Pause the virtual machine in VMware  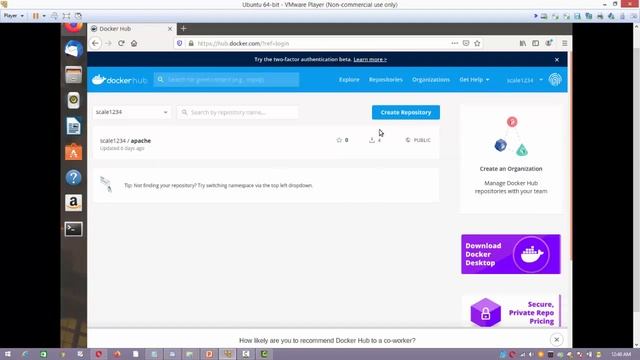[x=36, y=16]
